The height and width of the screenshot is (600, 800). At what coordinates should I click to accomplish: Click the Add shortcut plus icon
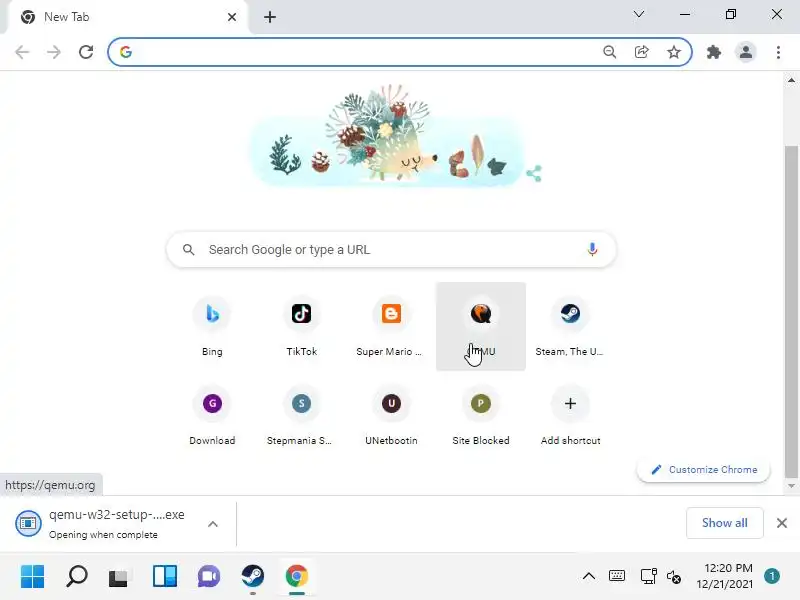click(x=570, y=404)
